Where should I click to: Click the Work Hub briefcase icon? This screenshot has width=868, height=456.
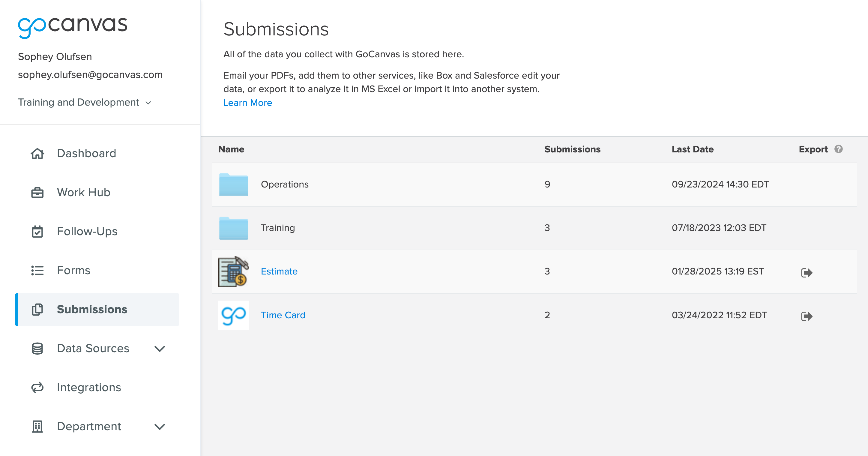coord(37,192)
